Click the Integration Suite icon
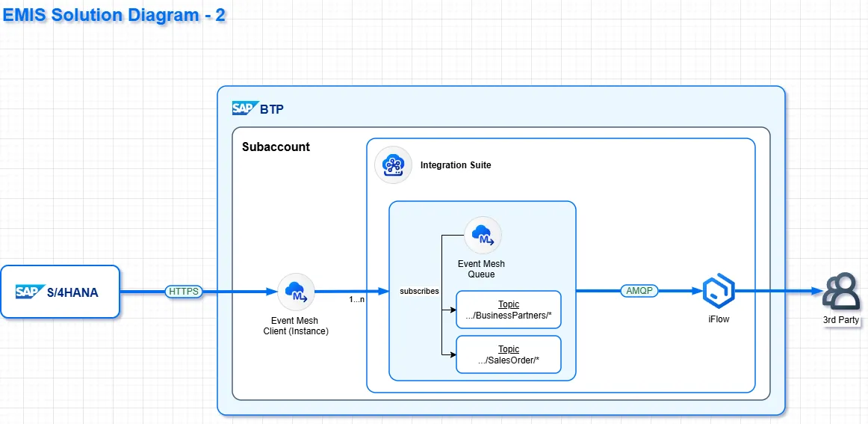This screenshot has width=868, height=424. tap(393, 165)
